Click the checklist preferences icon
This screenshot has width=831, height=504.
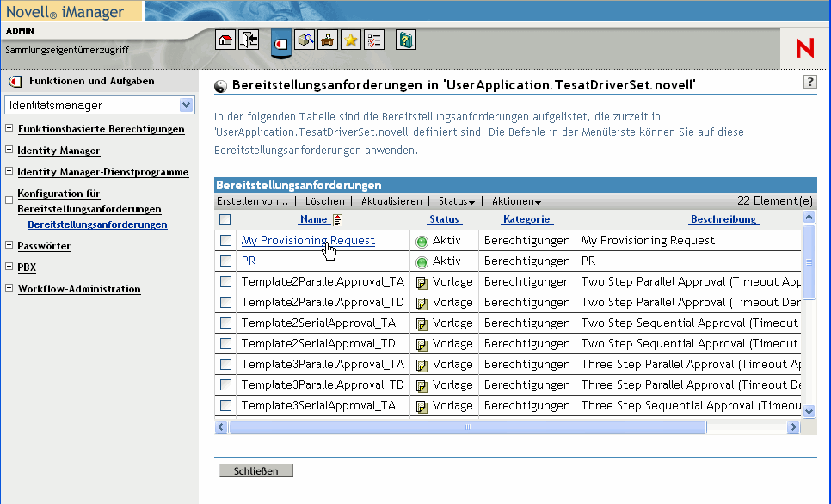coord(374,40)
